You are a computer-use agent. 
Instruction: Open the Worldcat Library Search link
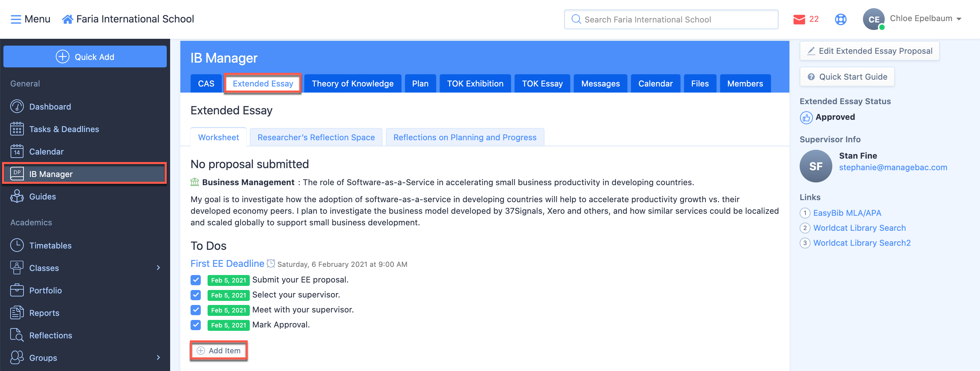pyautogui.click(x=859, y=228)
